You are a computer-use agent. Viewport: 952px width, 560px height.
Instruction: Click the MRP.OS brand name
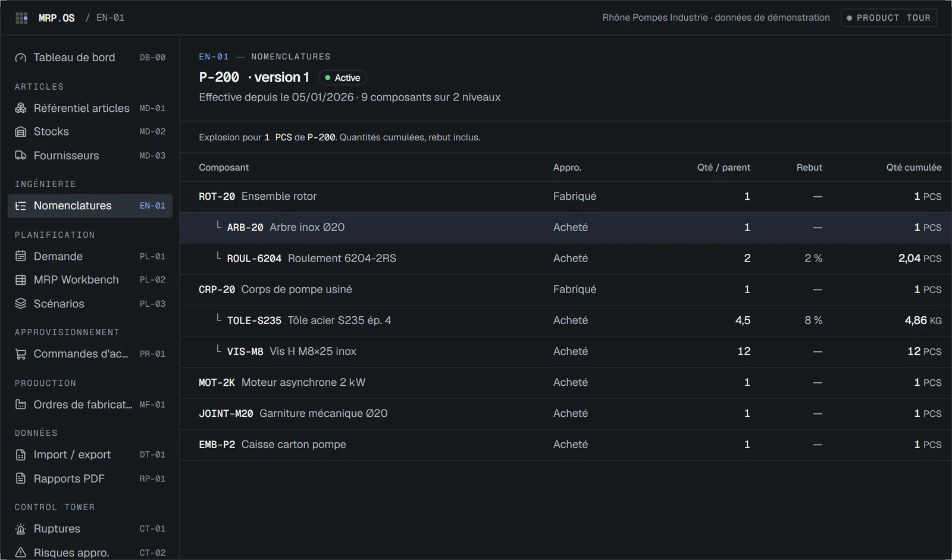coord(57,18)
